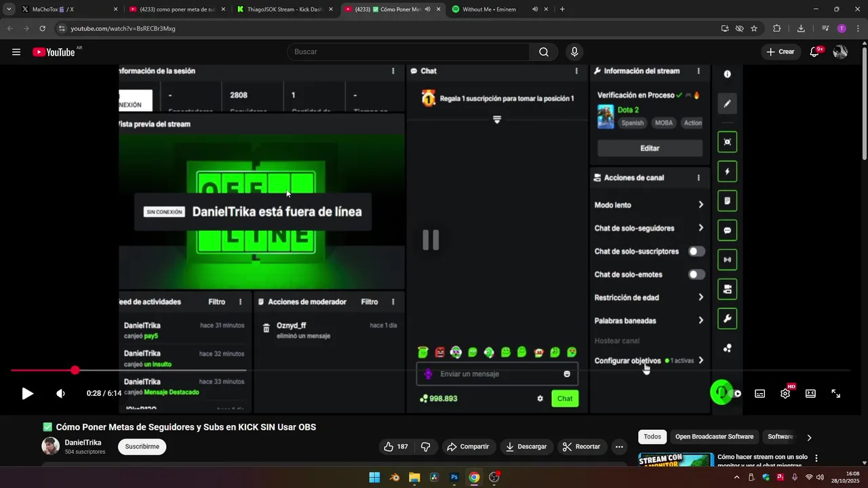Switch to the ThiagoJSOK Stream Kick tab
868x488 pixels.
(283, 9)
